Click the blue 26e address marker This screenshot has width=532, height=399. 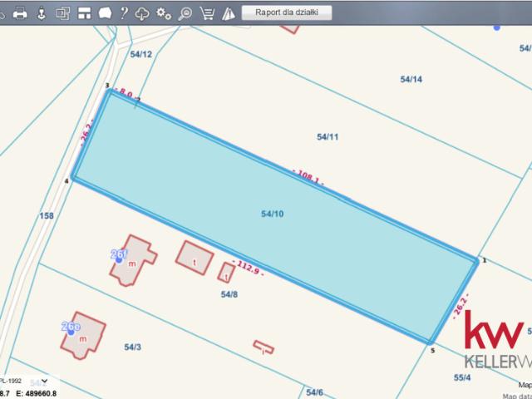[x=71, y=328]
